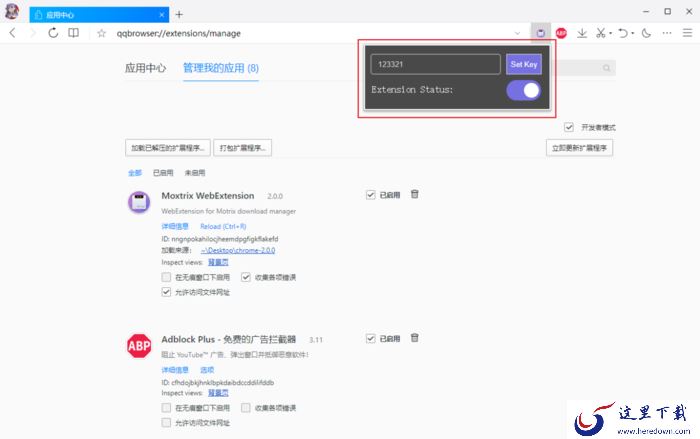The height and width of the screenshot is (439, 700).
Task: Go back to the previous page
Action: tap(12, 33)
